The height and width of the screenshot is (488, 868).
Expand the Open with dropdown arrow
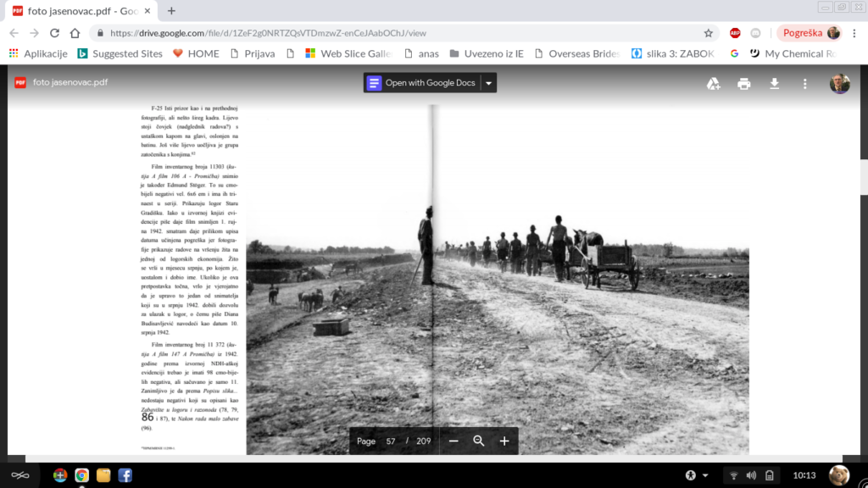tap(488, 83)
